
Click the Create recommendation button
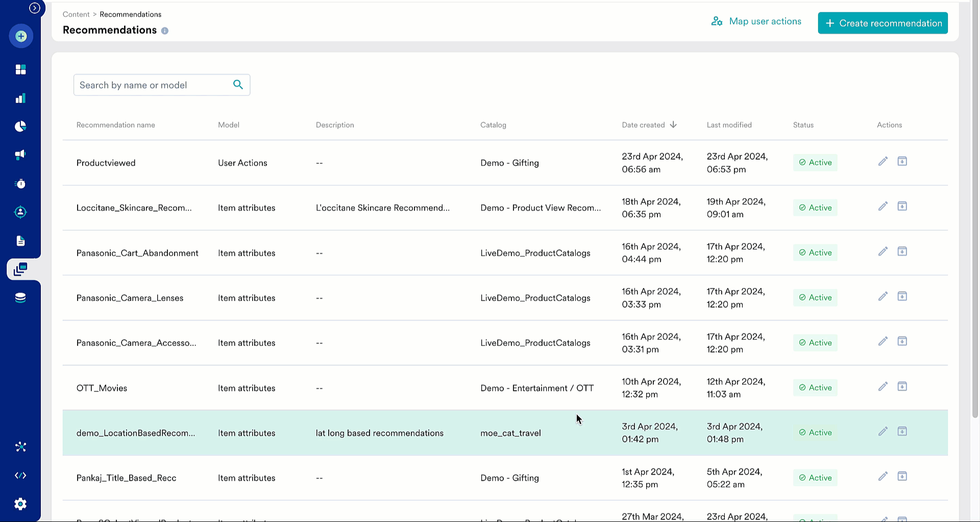pos(883,23)
